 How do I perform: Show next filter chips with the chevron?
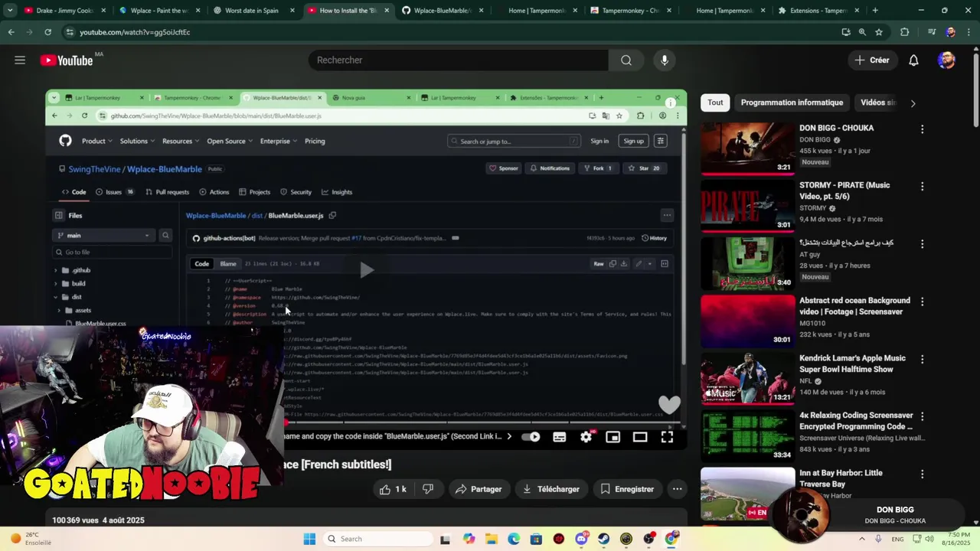click(x=913, y=103)
